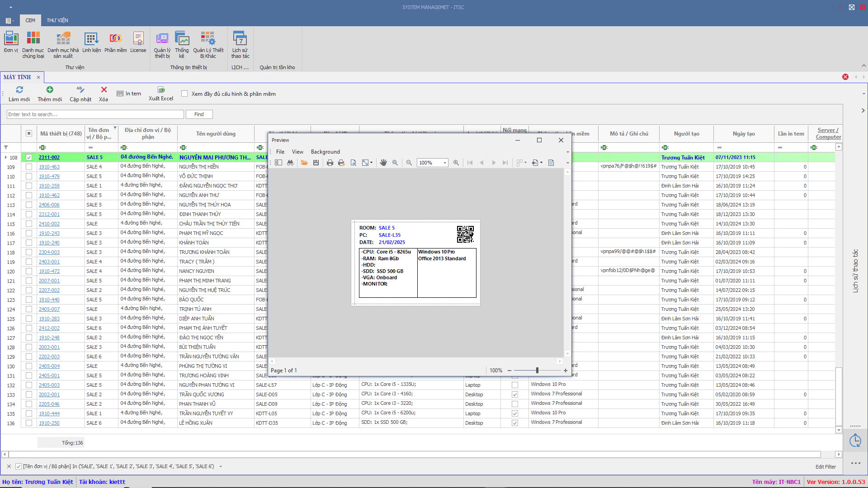868x488 pixels.
Task: Open Danh mục chủng loại
Action: [x=33, y=45]
